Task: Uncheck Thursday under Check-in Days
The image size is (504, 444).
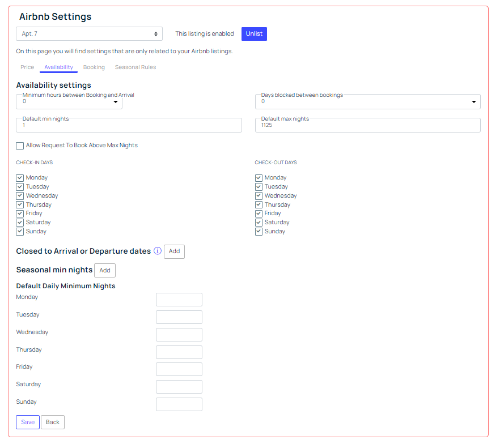Action: click(20, 205)
